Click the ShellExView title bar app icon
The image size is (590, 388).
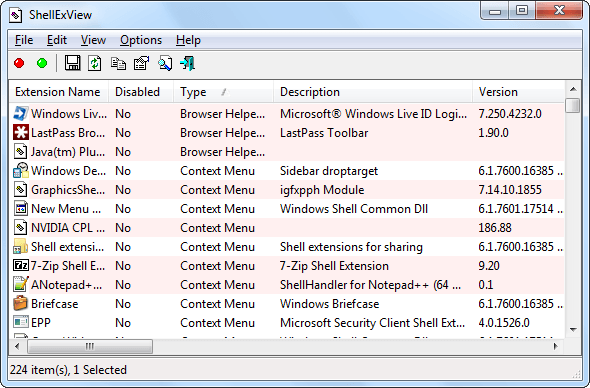tap(15, 15)
